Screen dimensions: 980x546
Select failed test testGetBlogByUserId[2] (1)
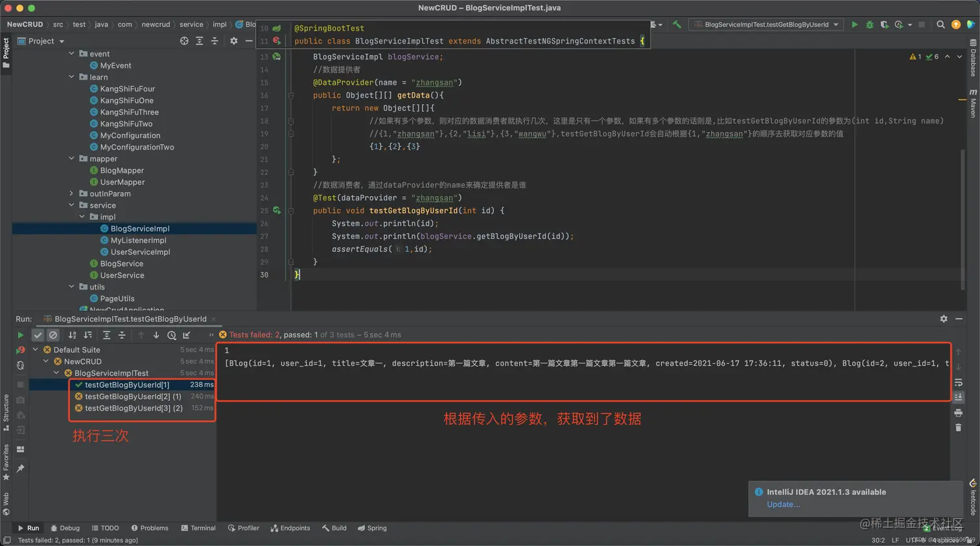tap(133, 396)
